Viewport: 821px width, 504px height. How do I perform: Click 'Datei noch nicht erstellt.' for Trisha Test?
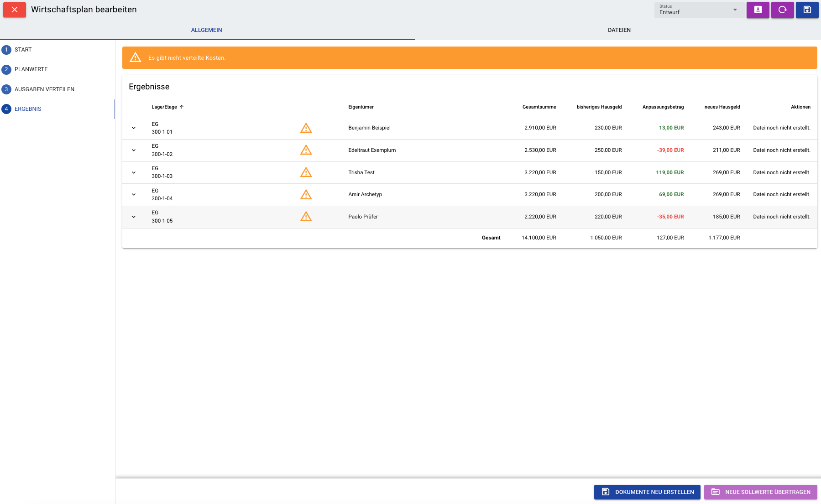click(x=782, y=173)
